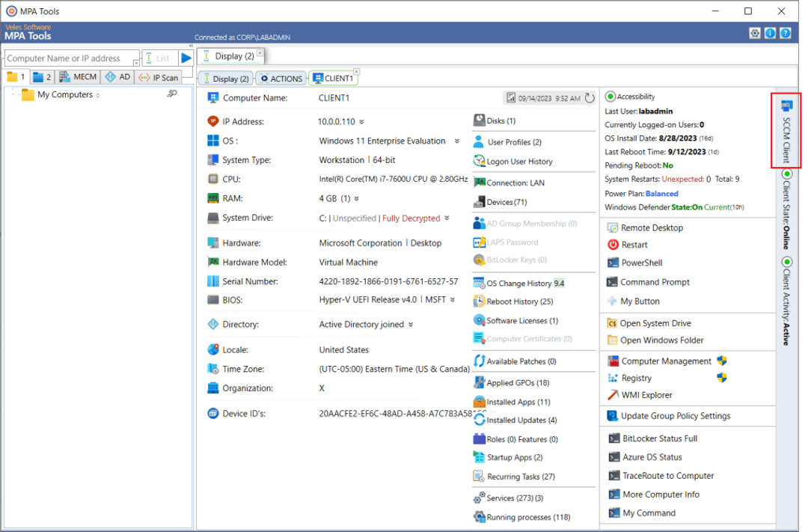
Task: Run My Command entry
Action: [x=642, y=513]
